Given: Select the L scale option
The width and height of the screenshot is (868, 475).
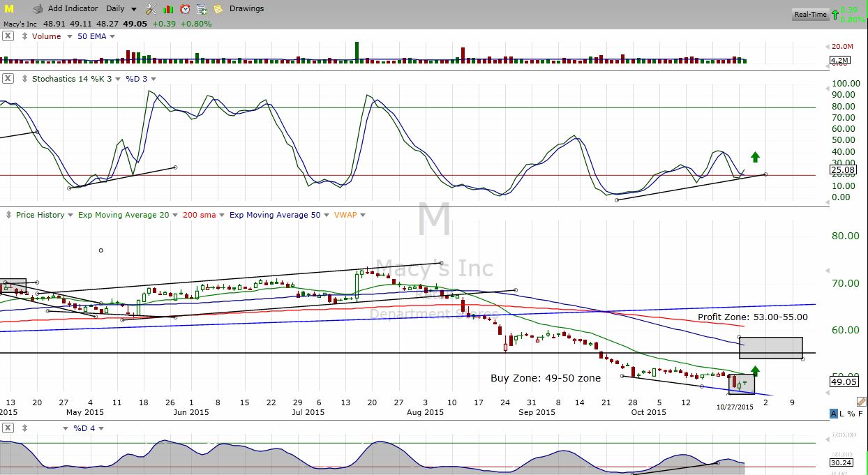Looking at the screenshot, I should pos(843,414).
